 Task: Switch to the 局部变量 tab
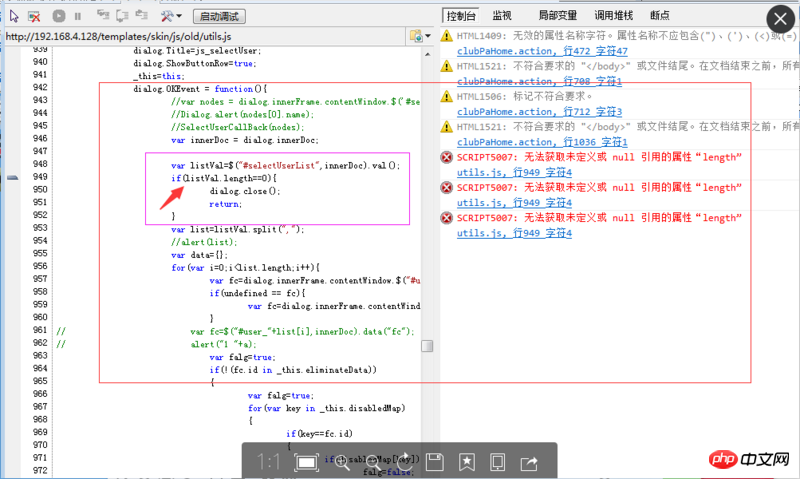[558, 16]
